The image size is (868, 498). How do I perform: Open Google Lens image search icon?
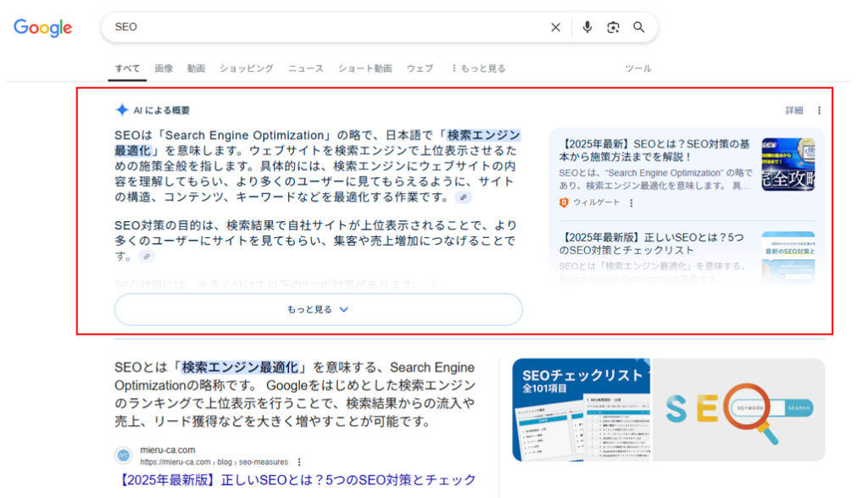coord(613,27)
